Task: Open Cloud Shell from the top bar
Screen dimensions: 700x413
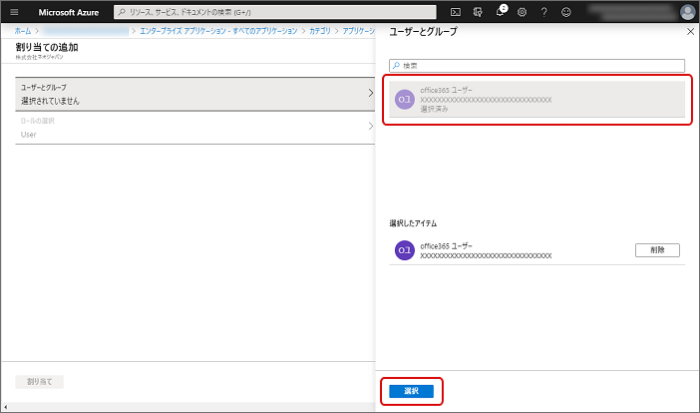Action: (455, 12)
